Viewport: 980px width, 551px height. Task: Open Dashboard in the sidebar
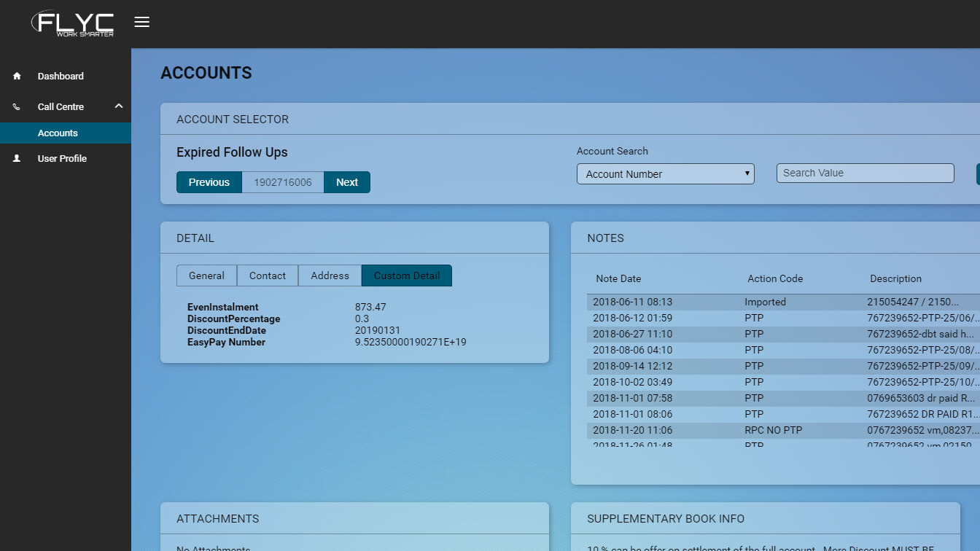point(61,76)
